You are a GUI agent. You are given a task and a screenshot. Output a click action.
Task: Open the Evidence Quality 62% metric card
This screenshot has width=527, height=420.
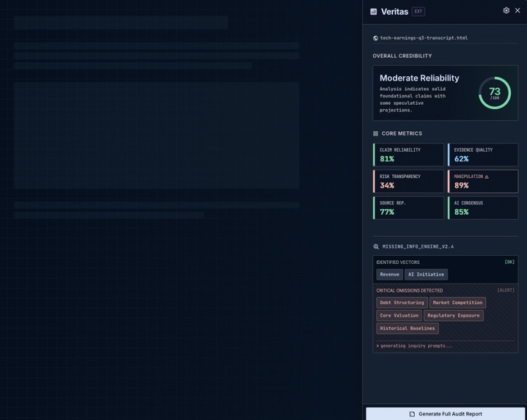point(483,155)
